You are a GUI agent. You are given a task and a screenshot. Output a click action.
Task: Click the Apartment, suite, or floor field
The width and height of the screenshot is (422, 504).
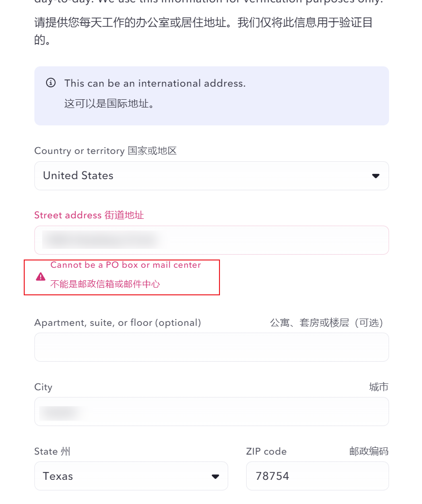pos(211,347)
